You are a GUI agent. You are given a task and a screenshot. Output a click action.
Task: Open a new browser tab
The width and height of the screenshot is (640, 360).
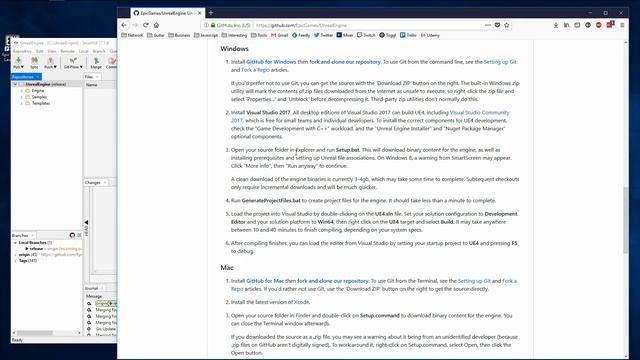point(211,13)
